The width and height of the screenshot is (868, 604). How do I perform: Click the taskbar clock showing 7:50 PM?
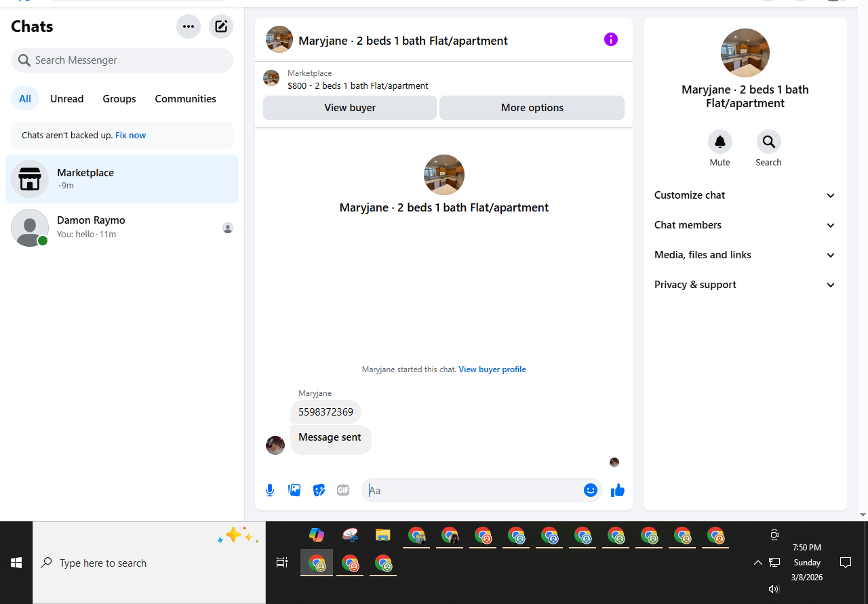[807, 548]
